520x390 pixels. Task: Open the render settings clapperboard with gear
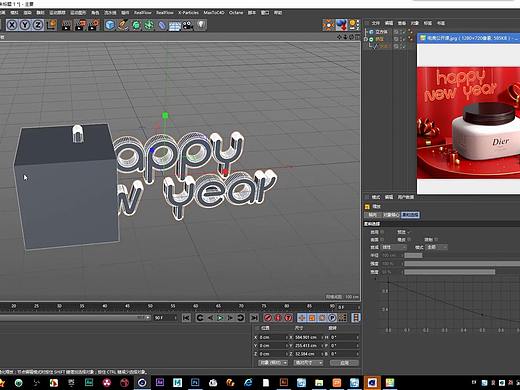94,25
